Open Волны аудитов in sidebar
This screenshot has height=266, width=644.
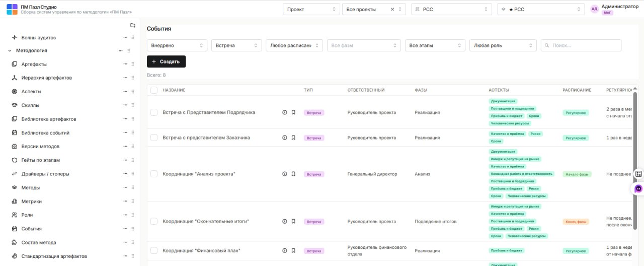point(38,37)
